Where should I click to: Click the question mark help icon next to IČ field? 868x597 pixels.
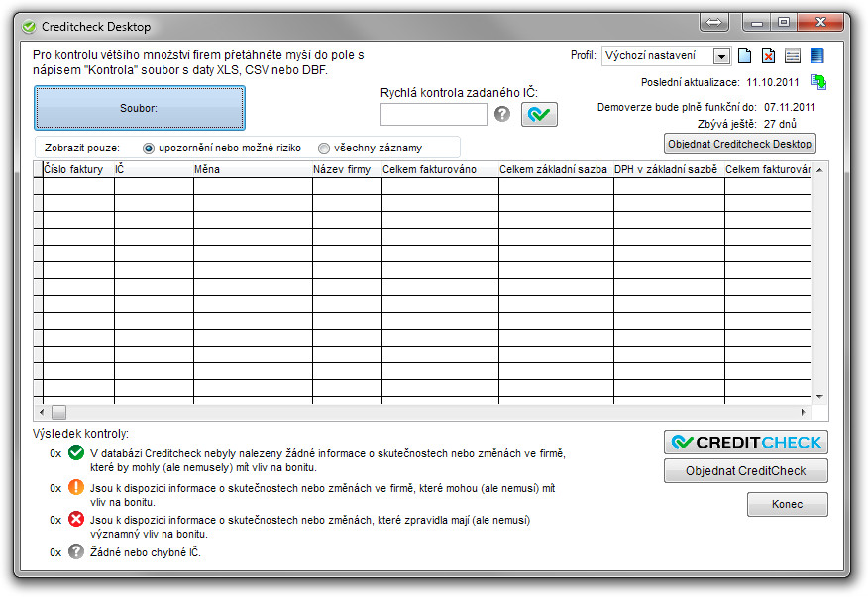[502, 114]
